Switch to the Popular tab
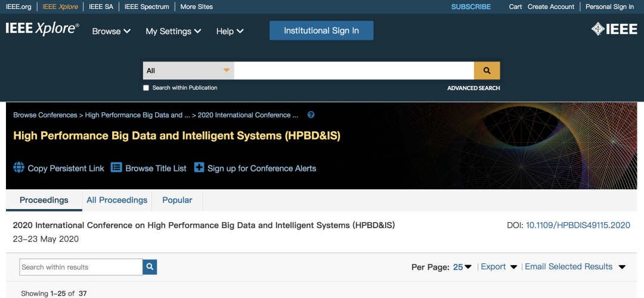The image size is (644, 298). [x=177, y=200]
